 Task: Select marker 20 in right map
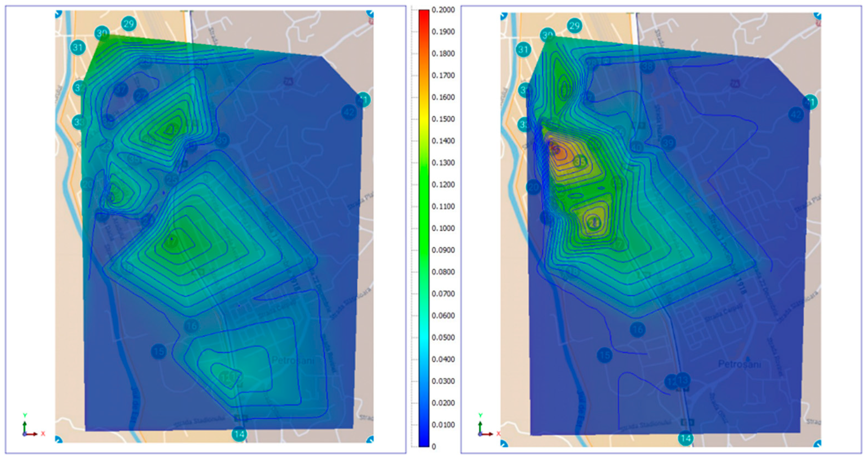click(x=534, y=187)
